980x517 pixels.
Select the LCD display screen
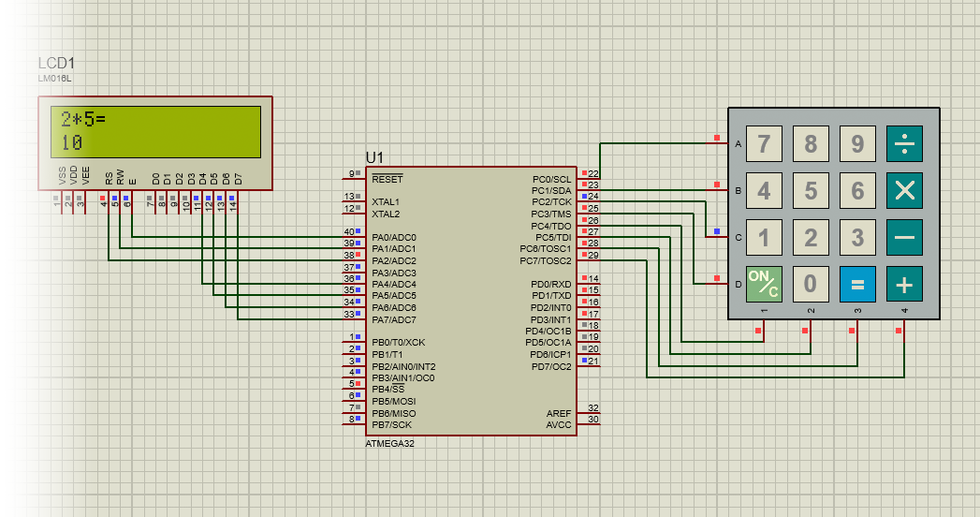[x=155, y=131]
